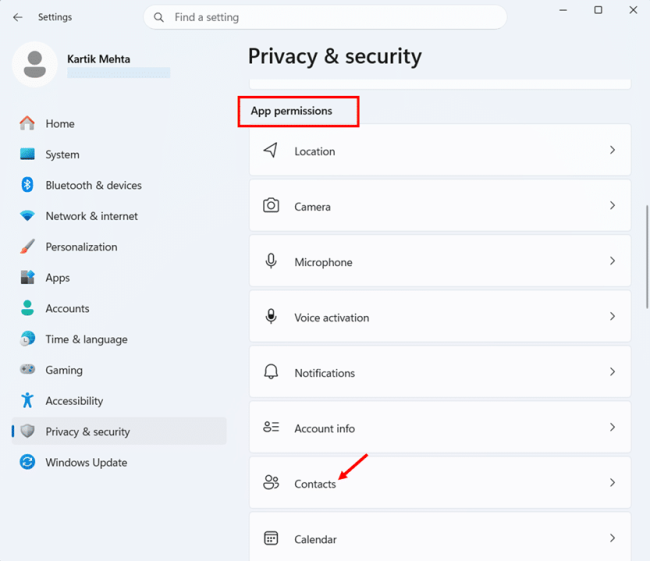This screenshot has width=650, height=561.
Task: Expand Voice activation chevron
Action: coord(612,317)
